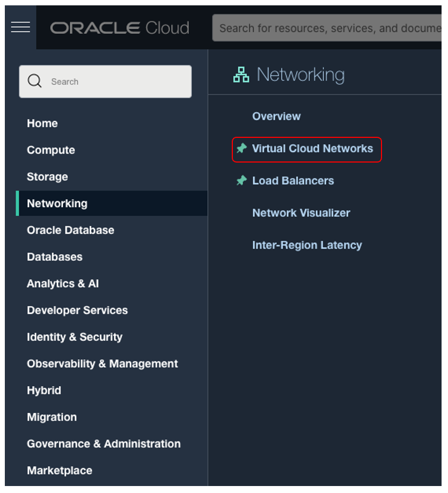
Task: Toggle the pin beside Load Balancers
Action: tap(242, 181)
